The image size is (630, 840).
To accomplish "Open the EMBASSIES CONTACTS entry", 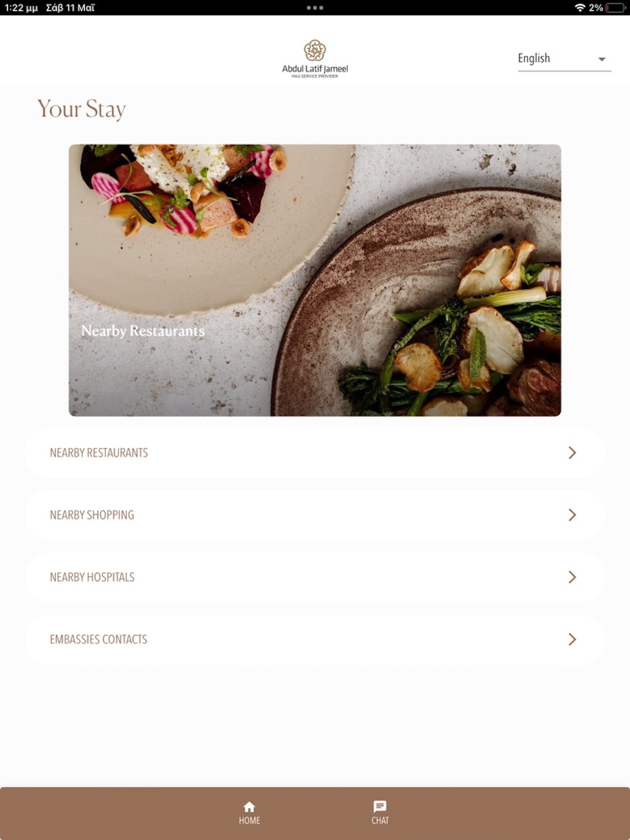I will 315,640.
